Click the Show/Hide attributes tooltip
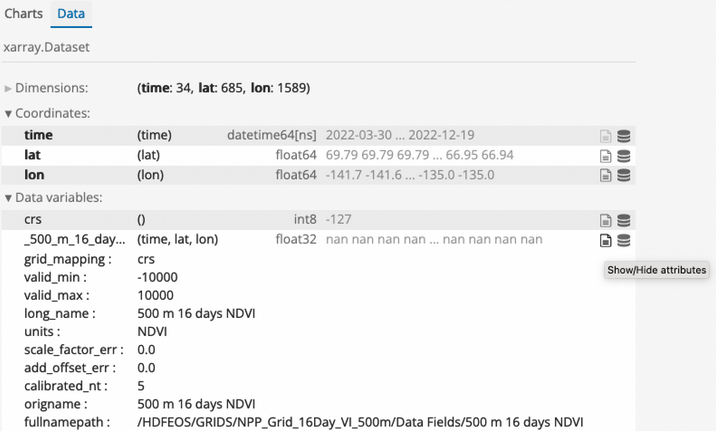This screenshot has height=432, width=716. pyautogui.click(x=657, y=270)
